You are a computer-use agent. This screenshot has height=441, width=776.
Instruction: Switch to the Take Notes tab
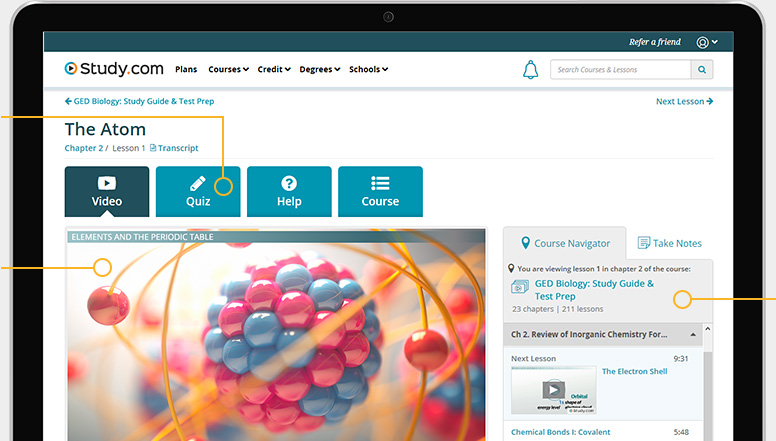tap(669, 243)
